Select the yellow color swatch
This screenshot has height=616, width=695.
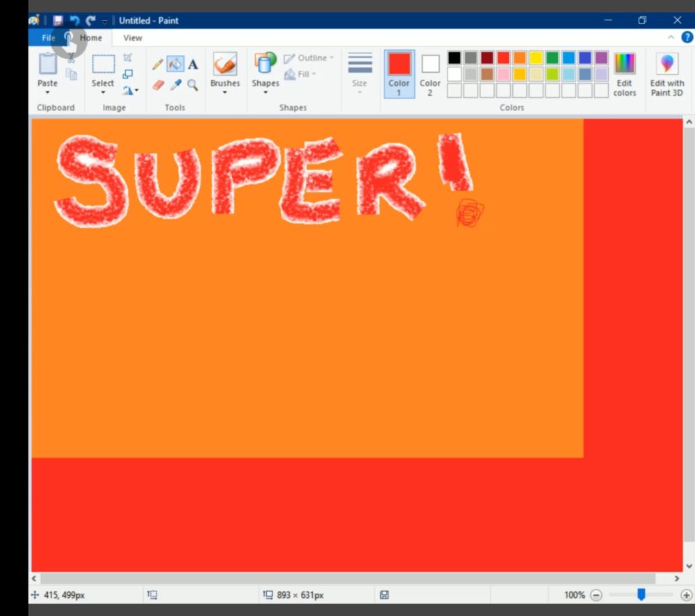tap(536, 58)
